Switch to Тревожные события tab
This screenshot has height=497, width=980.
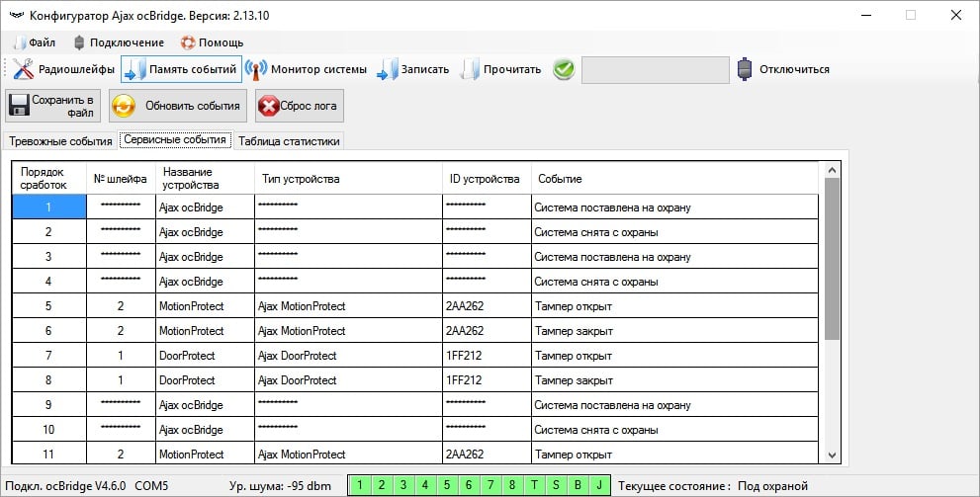60,141
